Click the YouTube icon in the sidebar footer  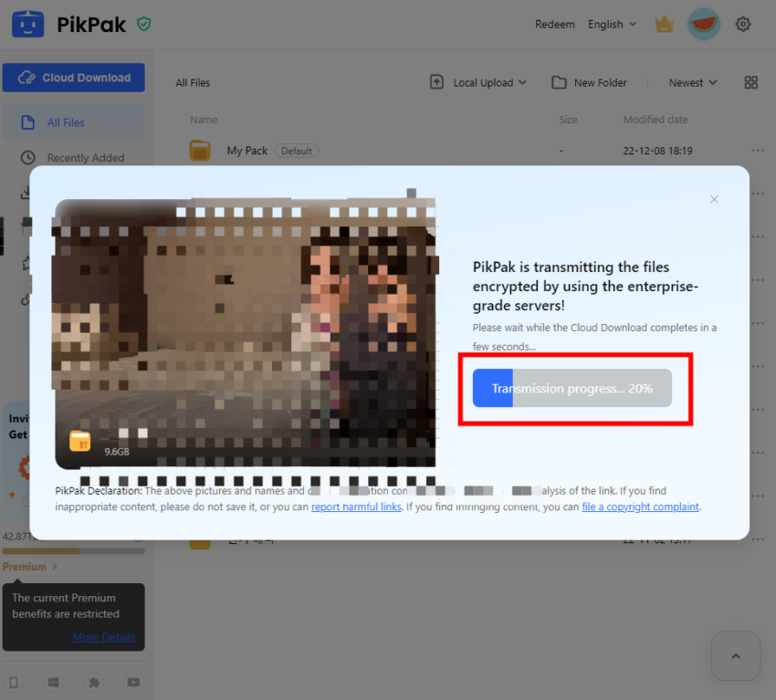133,682
